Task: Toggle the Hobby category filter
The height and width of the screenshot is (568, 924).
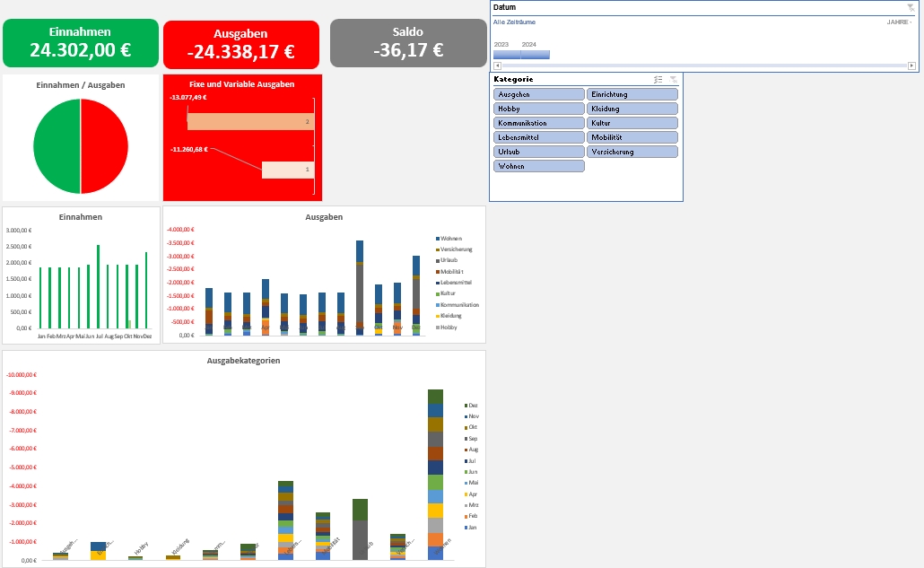Action: click(538, 109)
